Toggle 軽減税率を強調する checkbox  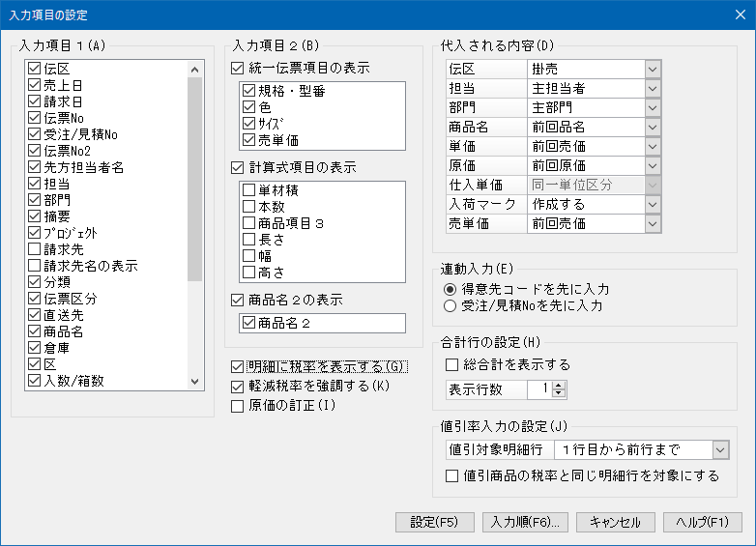pyautogui.click(x=239, y=387)
